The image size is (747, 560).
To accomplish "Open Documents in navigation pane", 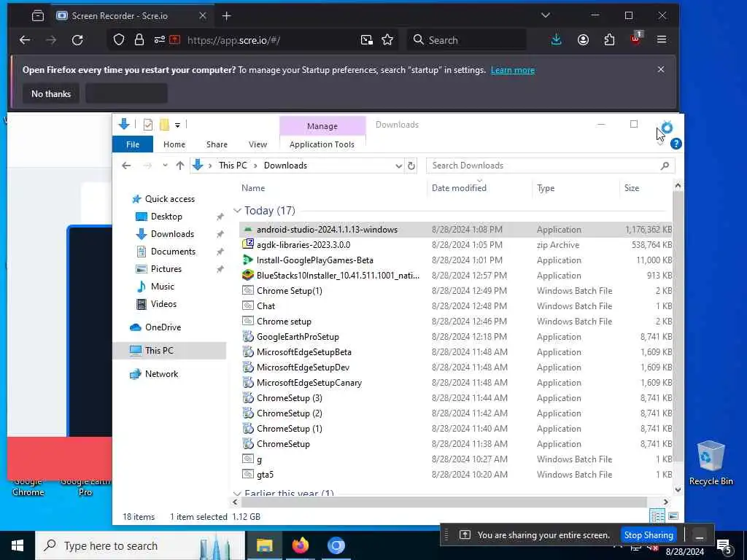I will tap(173, 252).
